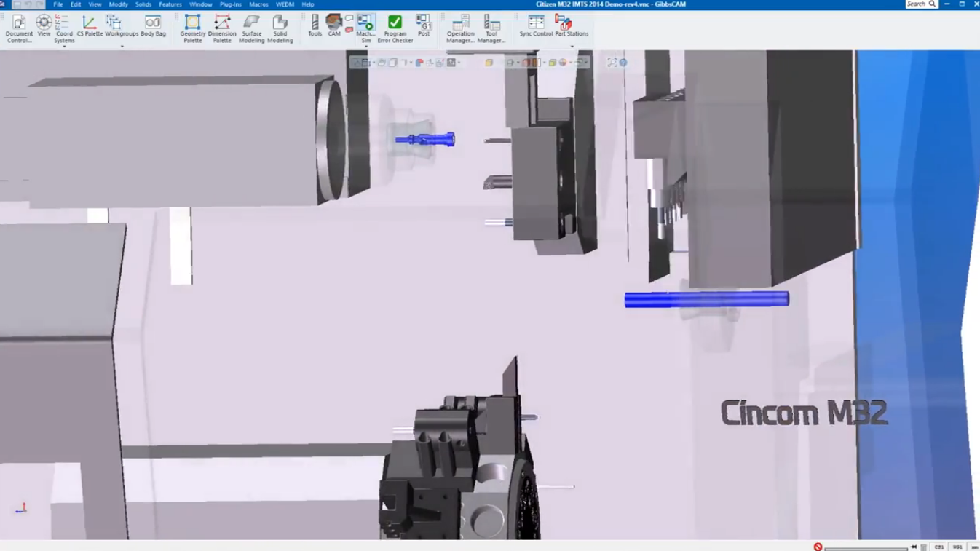Open Solid Modeling tools
The image size is (980, 551).
pyautogui.click(x=280, y=28)
